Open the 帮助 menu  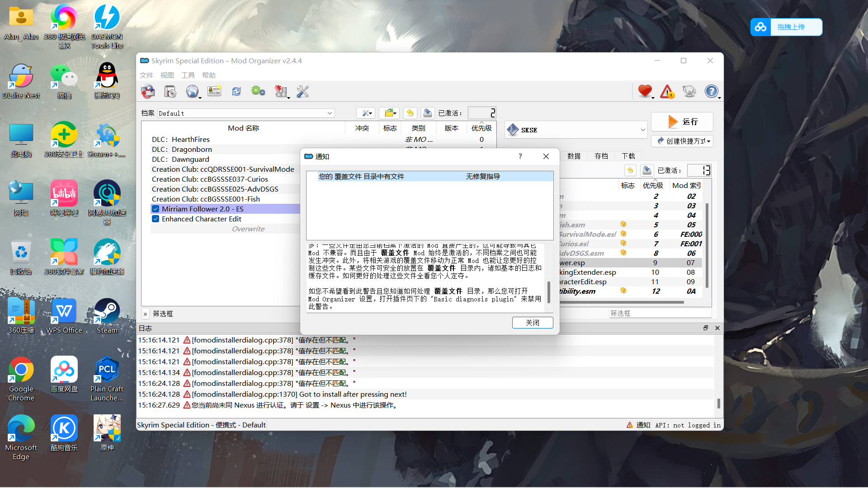click(209, 75)
